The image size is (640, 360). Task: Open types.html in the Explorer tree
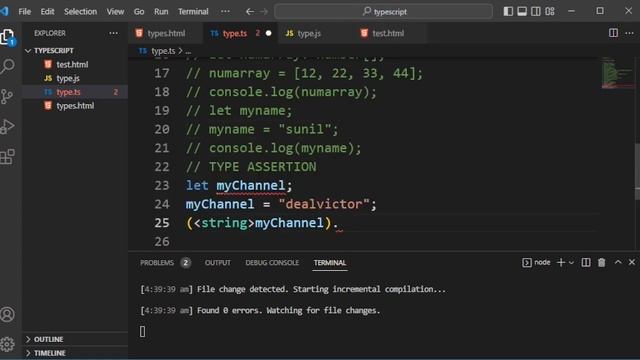point(75,106)
